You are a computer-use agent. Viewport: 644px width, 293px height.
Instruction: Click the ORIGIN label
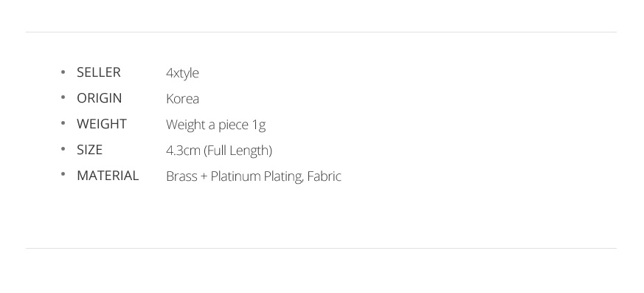100,98
